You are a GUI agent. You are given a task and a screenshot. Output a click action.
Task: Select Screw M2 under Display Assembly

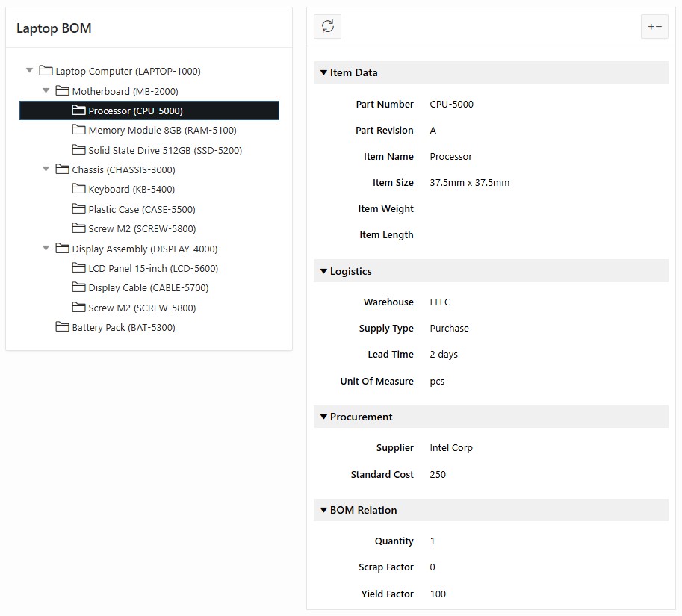tap(142, 308)
